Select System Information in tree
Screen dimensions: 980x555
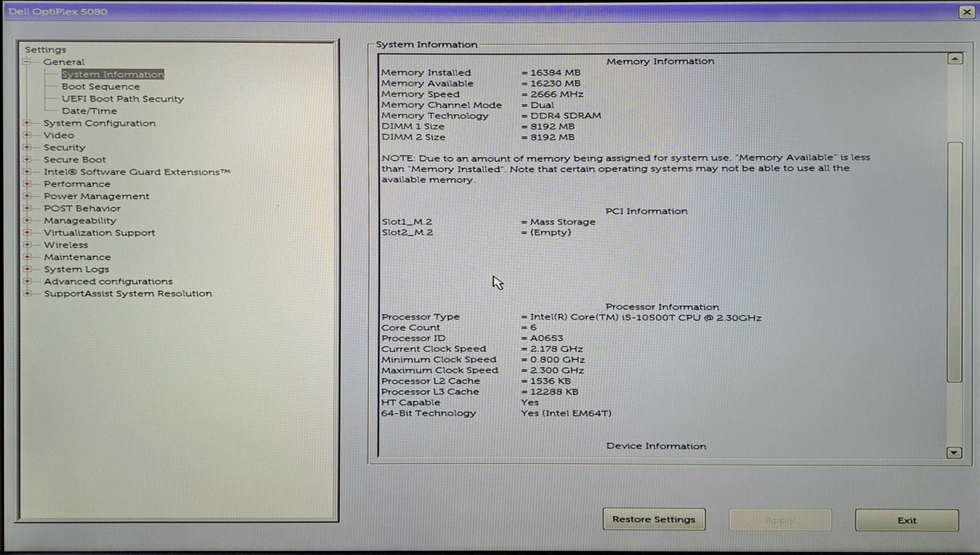pyautogui.click(x=112, y=75)
